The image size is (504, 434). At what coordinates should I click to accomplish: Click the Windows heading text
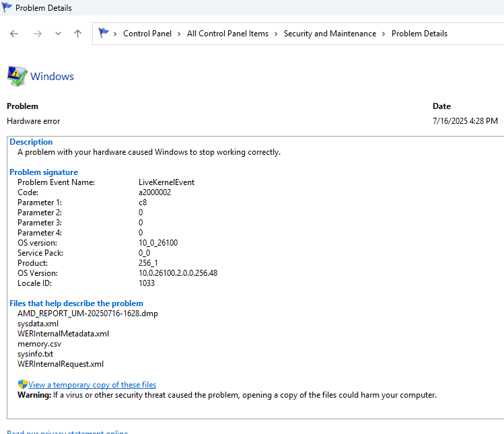pos(52,76)
